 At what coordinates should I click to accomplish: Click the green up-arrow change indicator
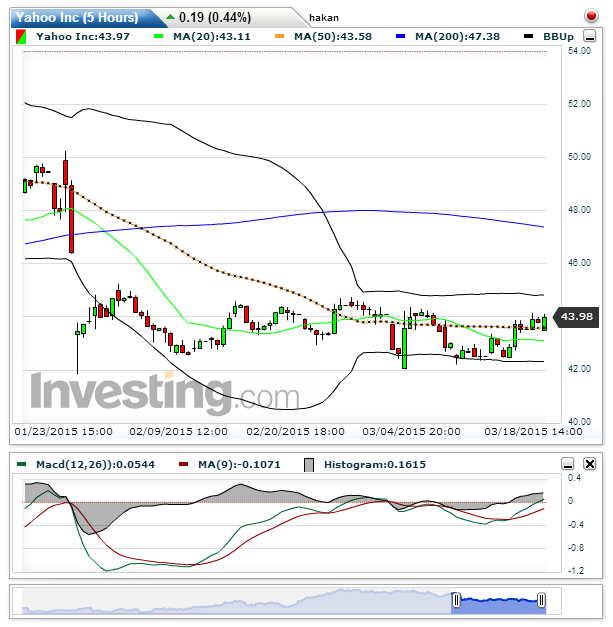170,17
